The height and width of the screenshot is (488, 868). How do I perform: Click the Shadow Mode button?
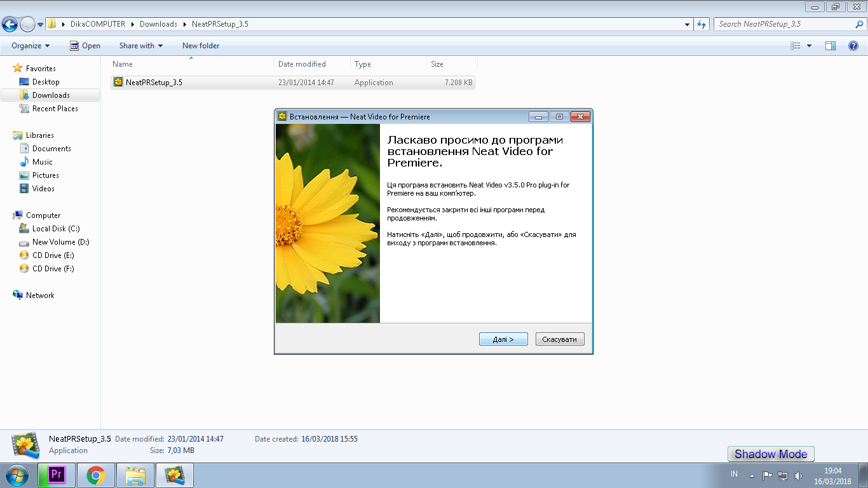click(771, 454)
